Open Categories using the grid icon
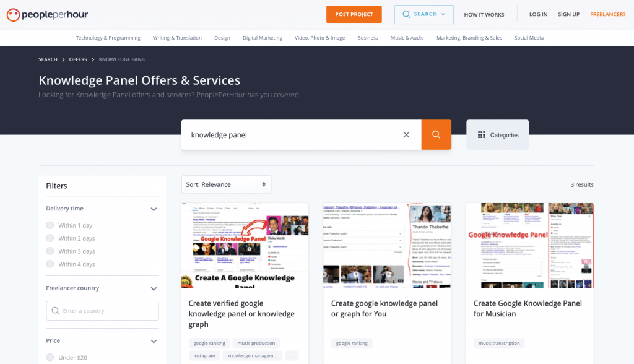This screenshot has height=364, width=634. click(x=482, y=134)
